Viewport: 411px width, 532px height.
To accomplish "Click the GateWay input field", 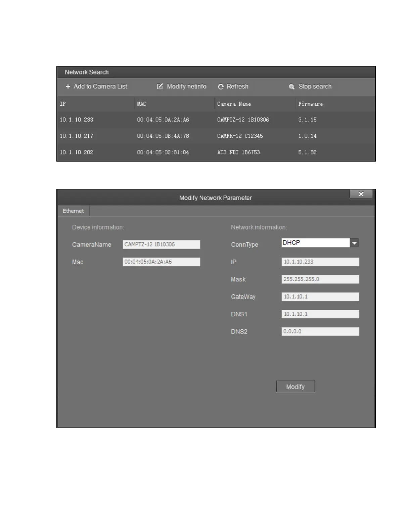I will click(320, 297).
